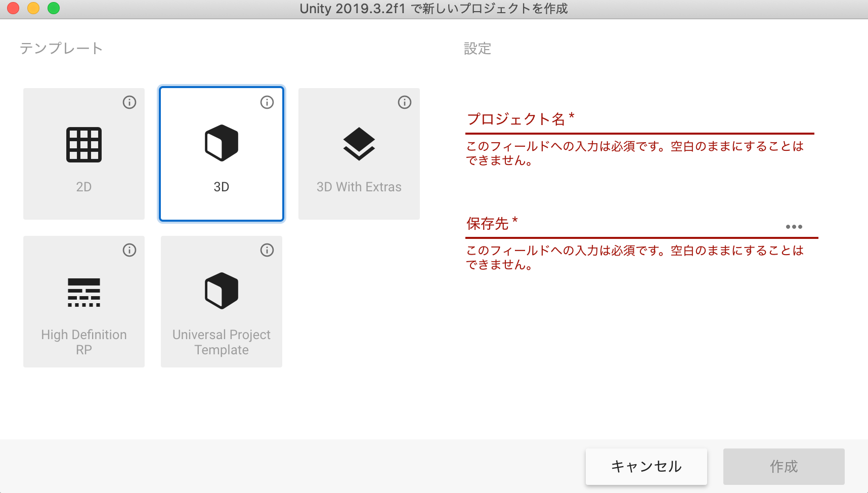The width and height of the screenshot is (868, 493).
Task: Click the テンプレート heading text
Action: pyautogui.click(x=61, y=48)
